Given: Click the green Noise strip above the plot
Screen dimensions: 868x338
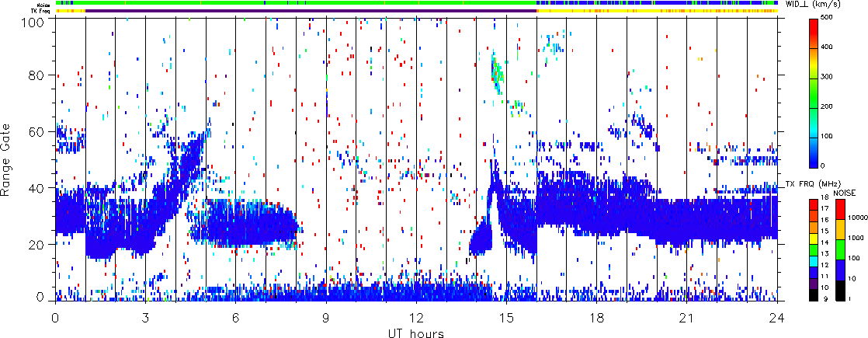Looking at the screenshot, I should [x=416, y=3].
